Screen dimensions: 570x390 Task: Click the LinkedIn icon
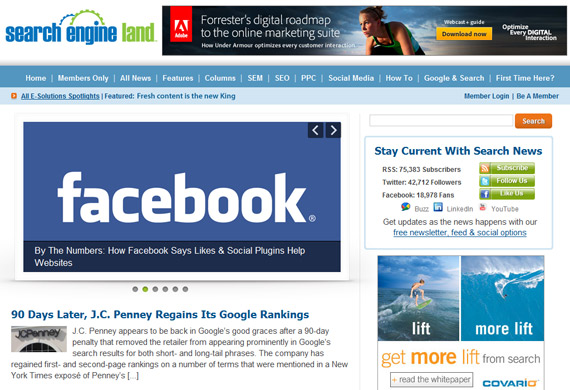pos(438,207)
